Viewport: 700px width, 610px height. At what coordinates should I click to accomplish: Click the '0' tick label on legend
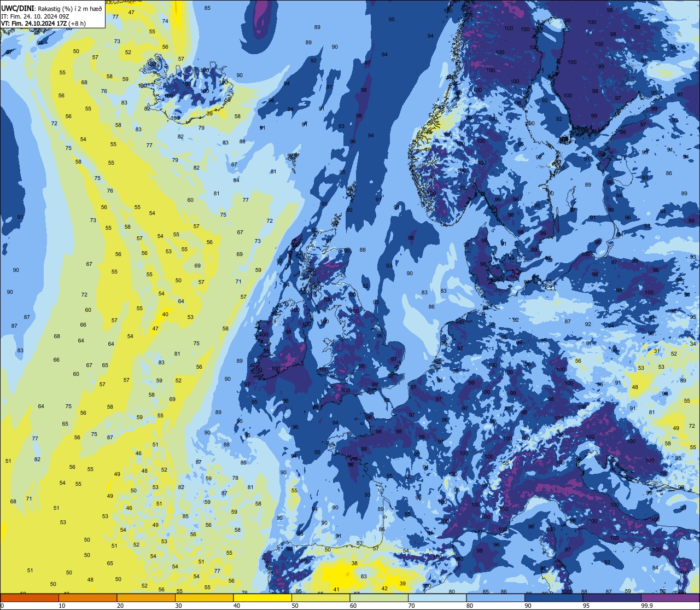2,606
